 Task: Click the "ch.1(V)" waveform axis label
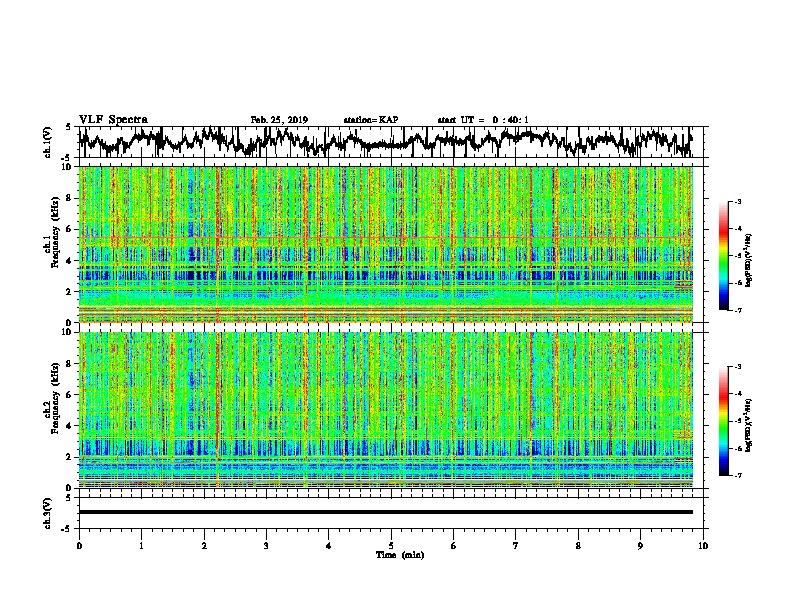point(48,142)
